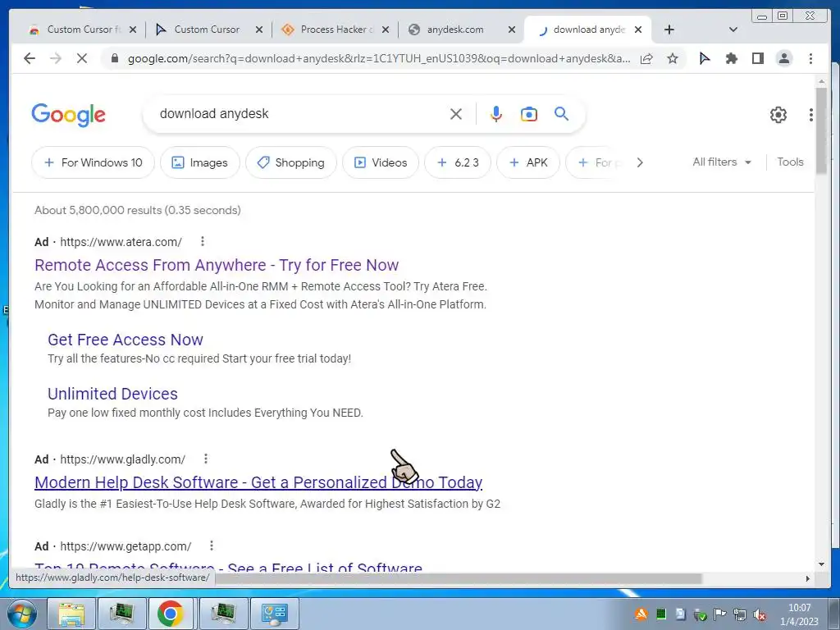Viewport: 840px width, 630px height.
Task: Filter results by Images
Action: 200,162
